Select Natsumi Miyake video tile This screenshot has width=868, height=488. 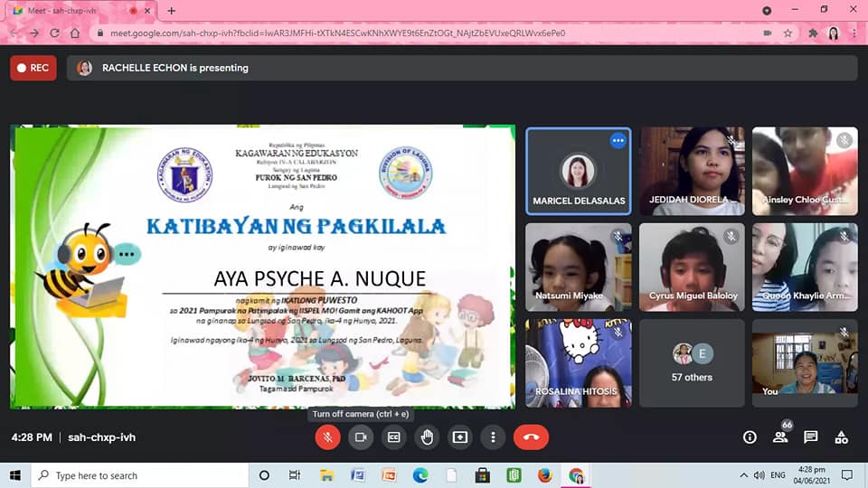coord(578,267)
